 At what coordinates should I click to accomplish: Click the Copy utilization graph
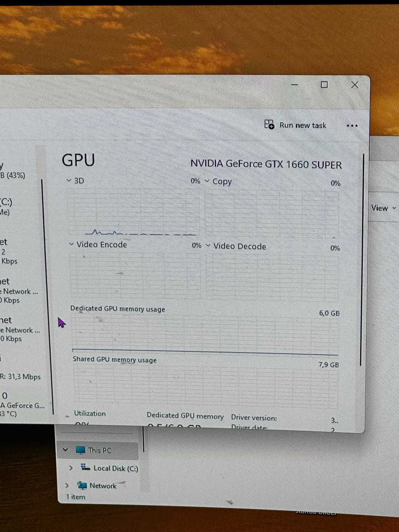click(x=272, y=214)
